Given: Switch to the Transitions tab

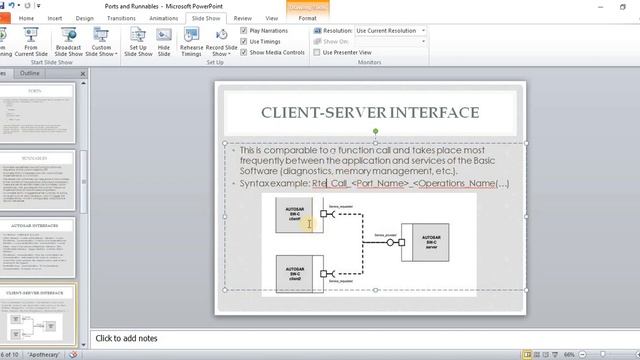Looking at the screenshot, I should tap(121, 18).
